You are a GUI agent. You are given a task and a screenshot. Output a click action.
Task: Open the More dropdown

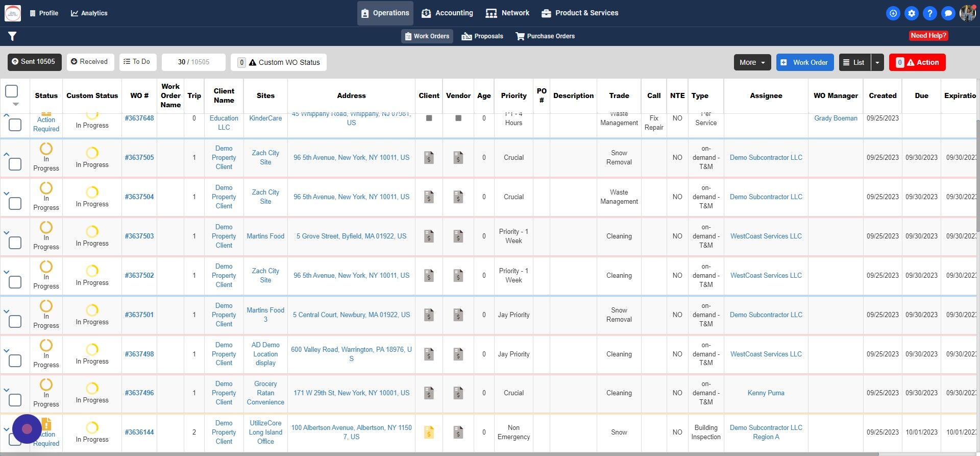click(x=752, y=62)
